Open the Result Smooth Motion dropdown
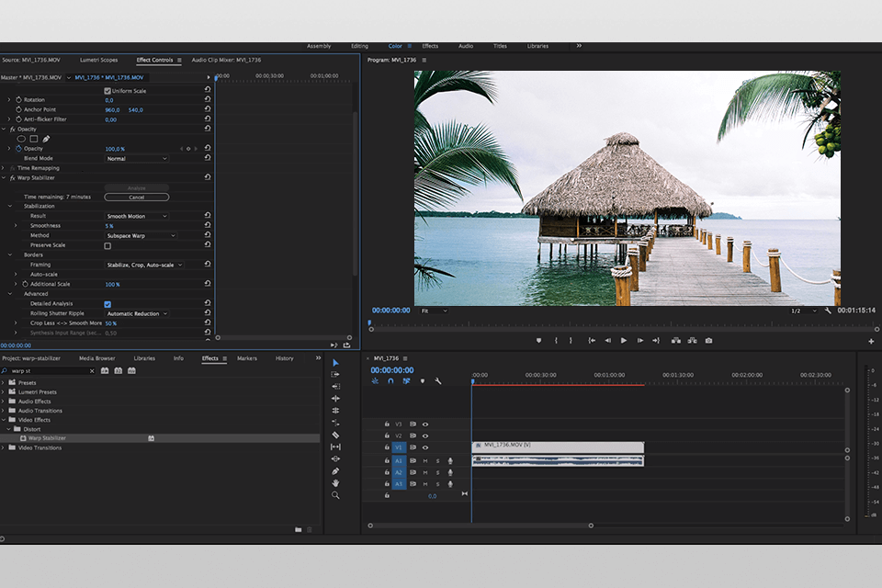Screen dimensions: 882x588 point(137,216)
